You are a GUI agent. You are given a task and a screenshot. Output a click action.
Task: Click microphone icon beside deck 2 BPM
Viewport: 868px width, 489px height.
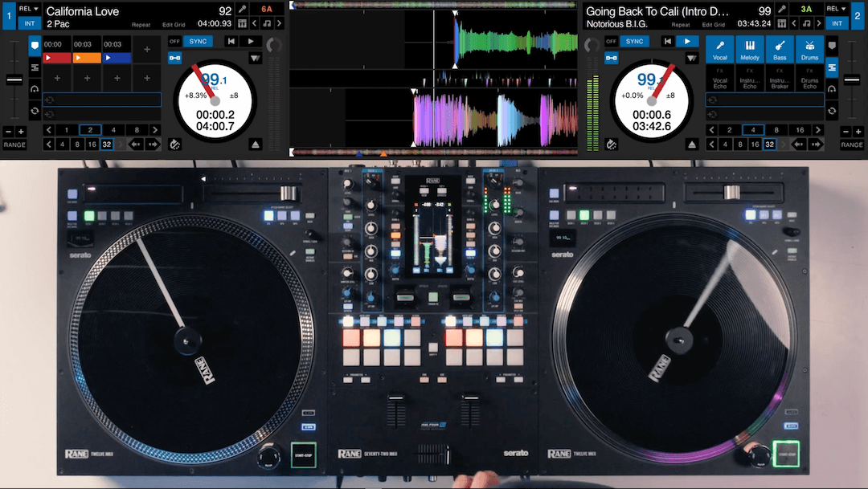coord(782,10)
